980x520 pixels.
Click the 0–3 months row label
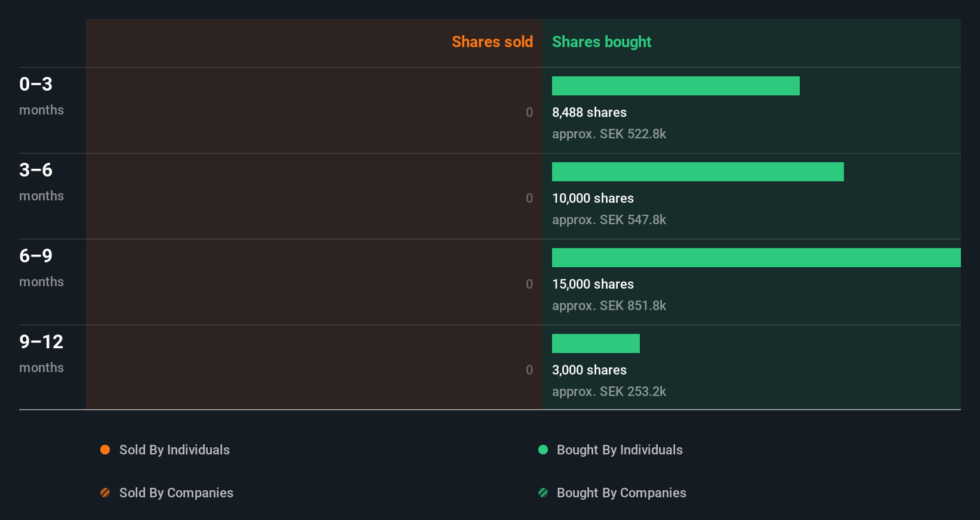41,96
